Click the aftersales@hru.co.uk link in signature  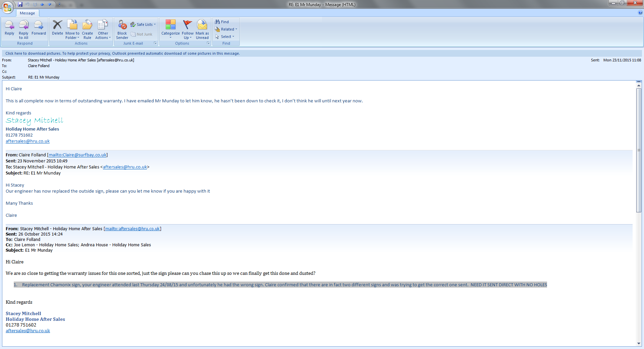pyautogui.click(x=28, y=141)
